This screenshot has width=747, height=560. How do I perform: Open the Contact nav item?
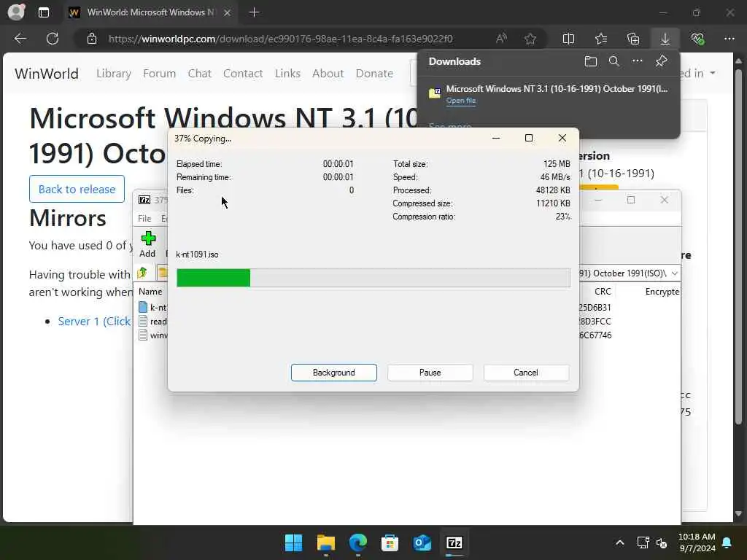click(243, 74)
